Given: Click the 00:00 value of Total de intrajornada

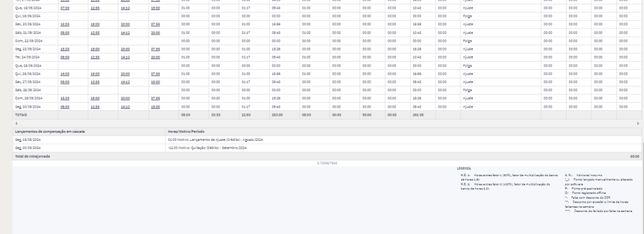Looking at the screenshot, I should coord(635,157).
